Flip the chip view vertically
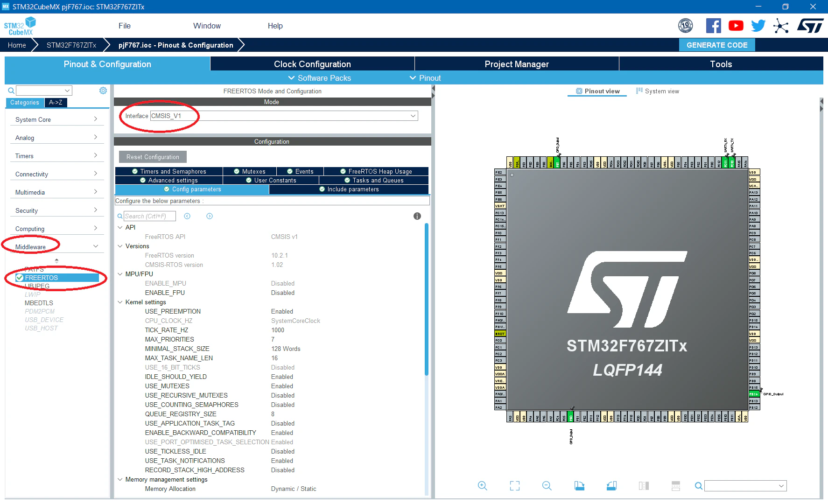This screenshot has height=504, width=828. 676,486
